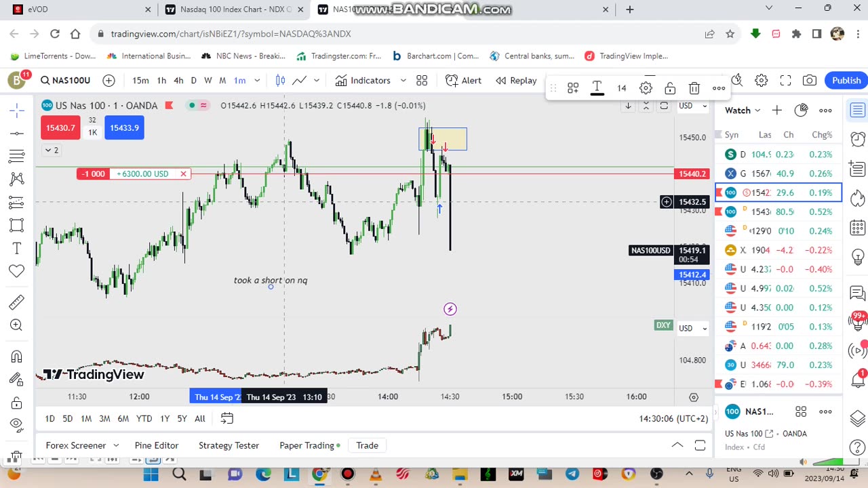The image size is (868, 488).
Task: Select the All date range
Action: (199, 419)
